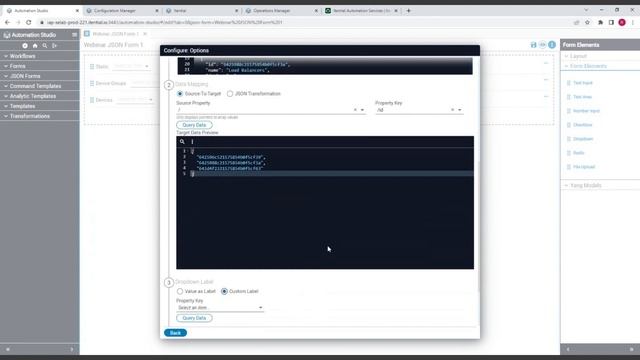Expand the Command Templates section
The width and height of the screenshot is (640, 360).
click(x=40, y=86)
